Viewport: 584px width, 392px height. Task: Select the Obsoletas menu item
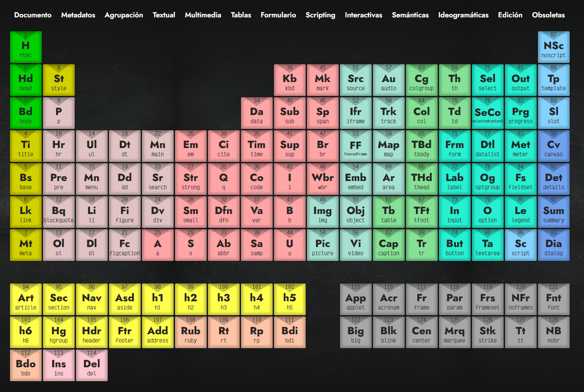click(548, 15)
